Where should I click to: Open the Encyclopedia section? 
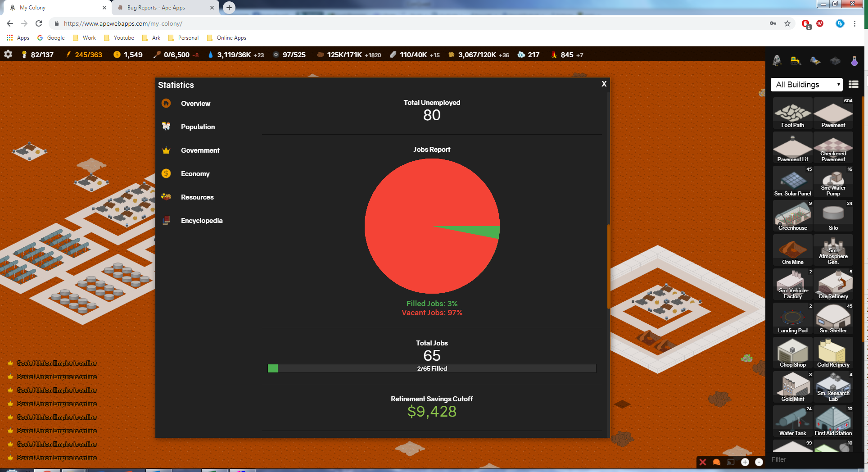pos(202,221)
